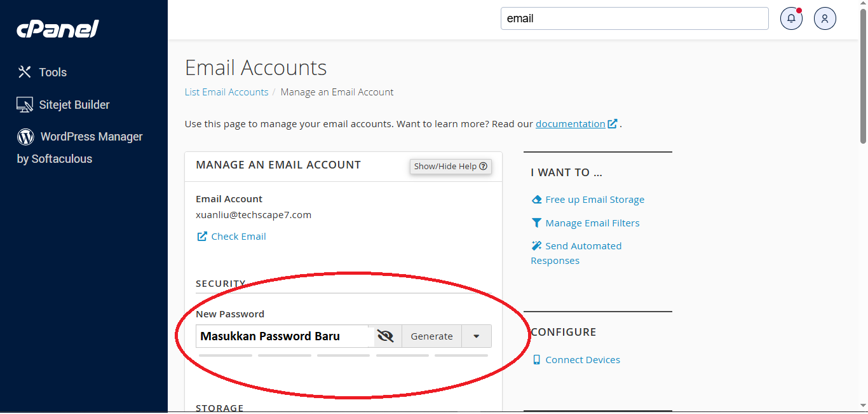
Task: Click the Check Email external-link icon
Action: point(202,237)
